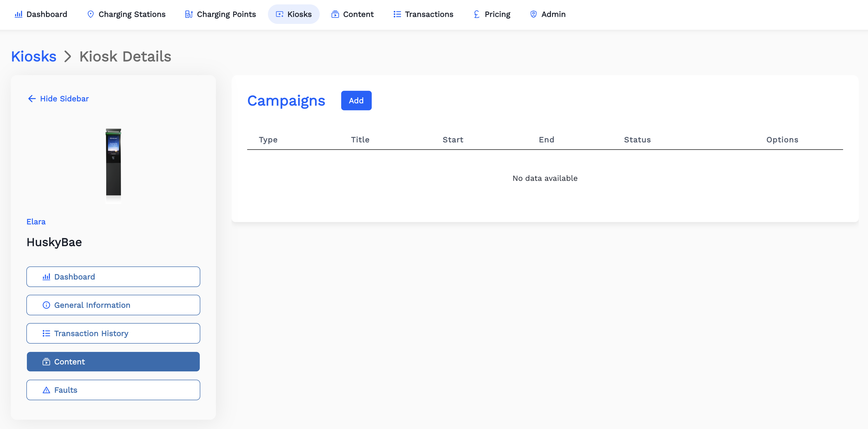The image size is (868, 429).
Task: Click the Transactions list icon
Action: 397,14
